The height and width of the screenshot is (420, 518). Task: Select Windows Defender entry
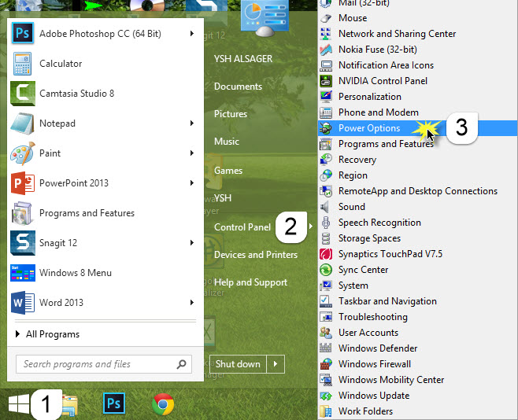378,348
